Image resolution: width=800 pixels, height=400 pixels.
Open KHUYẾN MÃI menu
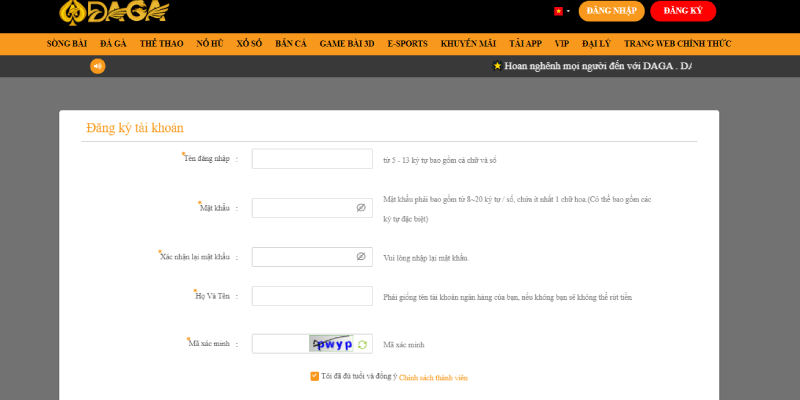click(468, 44)
